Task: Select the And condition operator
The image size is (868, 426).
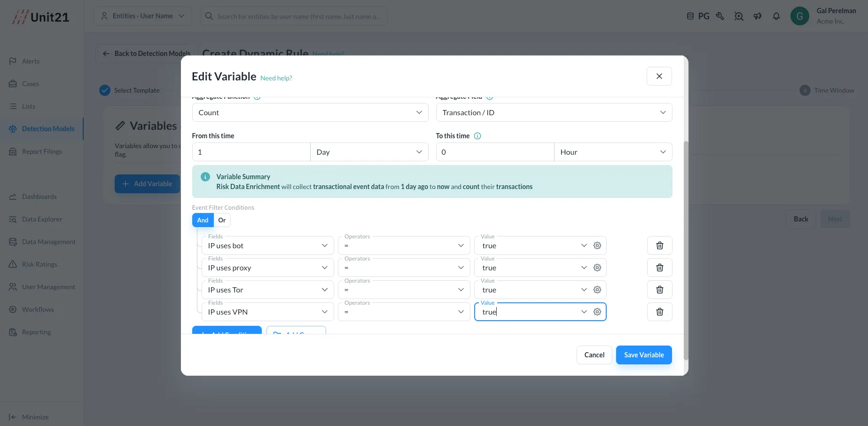Action: 203,220
